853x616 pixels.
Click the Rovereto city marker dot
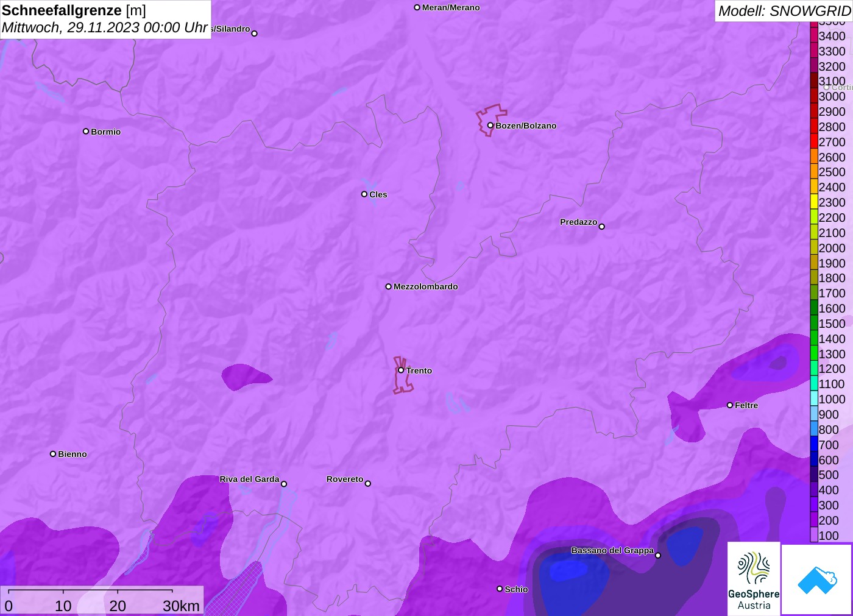coord(368,484)
